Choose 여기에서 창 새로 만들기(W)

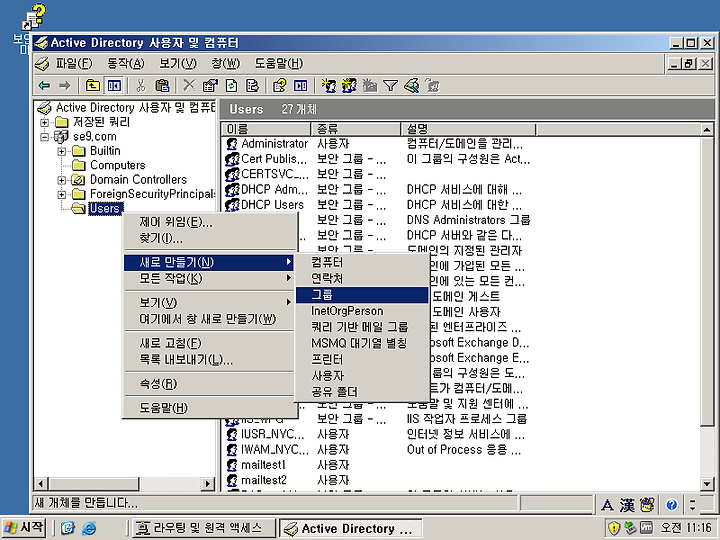point(209,319)
